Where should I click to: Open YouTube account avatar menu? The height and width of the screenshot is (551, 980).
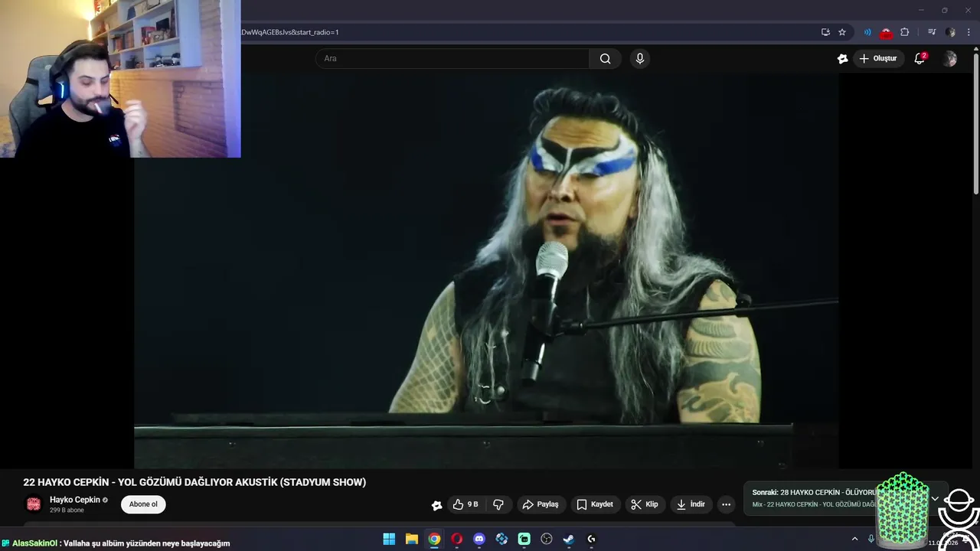click(x=950, y=59)
